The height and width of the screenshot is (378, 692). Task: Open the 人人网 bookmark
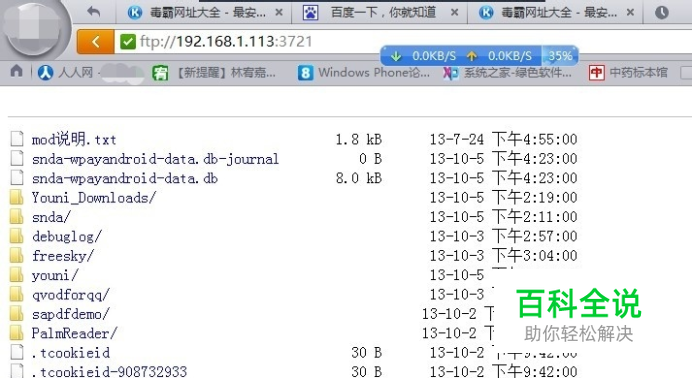point(65,72)
